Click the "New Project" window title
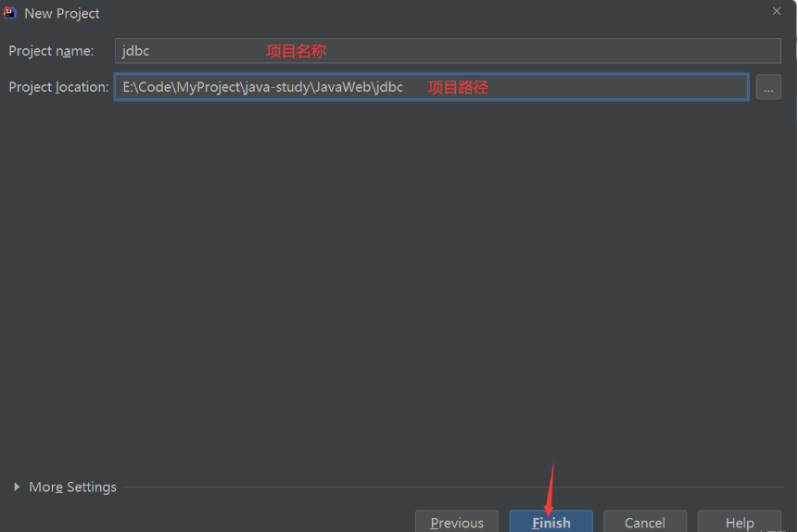798x532 pixels. pyautogui.click(x=62, y=13)
